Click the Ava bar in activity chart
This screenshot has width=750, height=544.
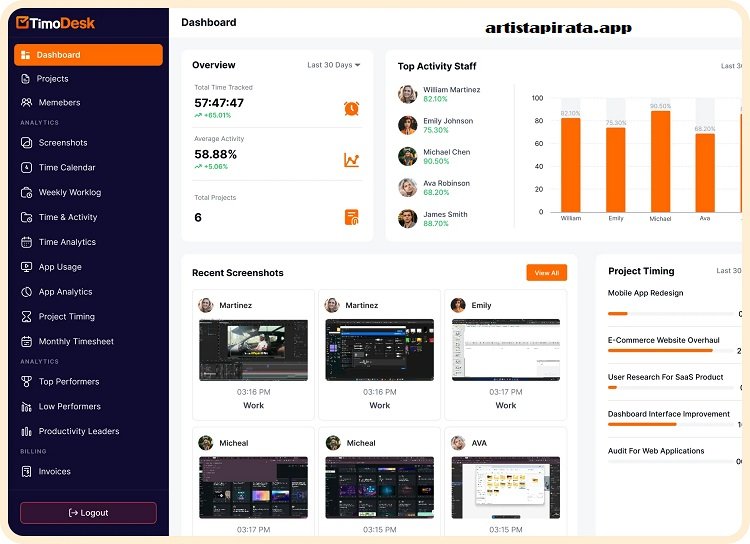point(705,173)
